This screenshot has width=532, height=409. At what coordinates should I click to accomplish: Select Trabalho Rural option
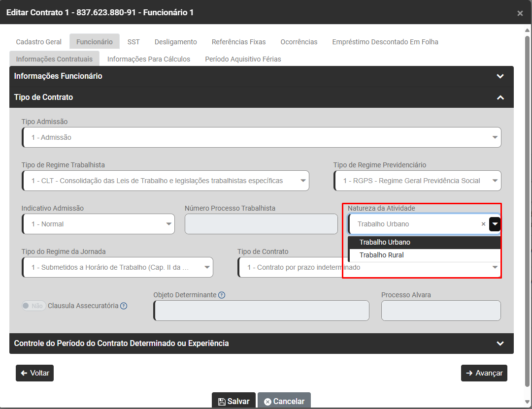[382, 255]
